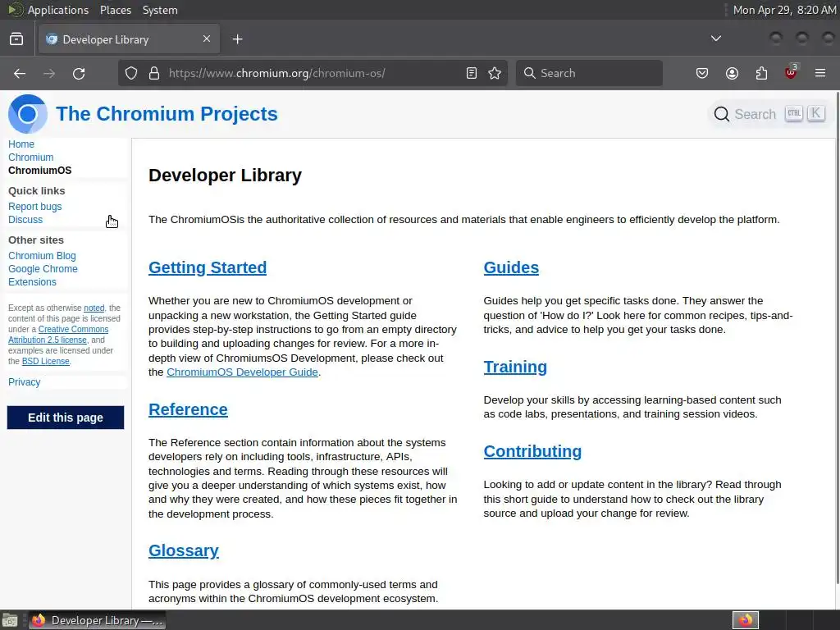
Task: Click the Other sites sidebar heading
Action: point(36,240)
